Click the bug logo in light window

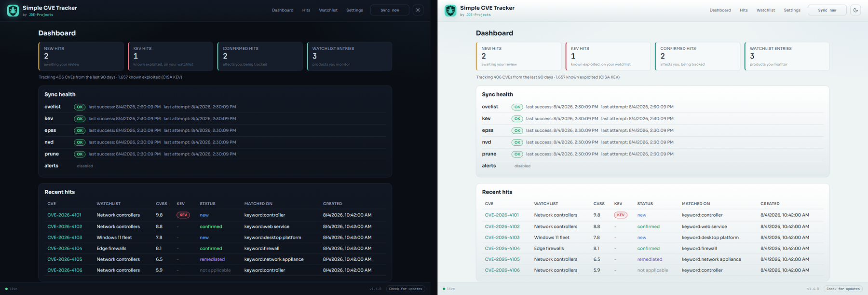tap(450, 11)
